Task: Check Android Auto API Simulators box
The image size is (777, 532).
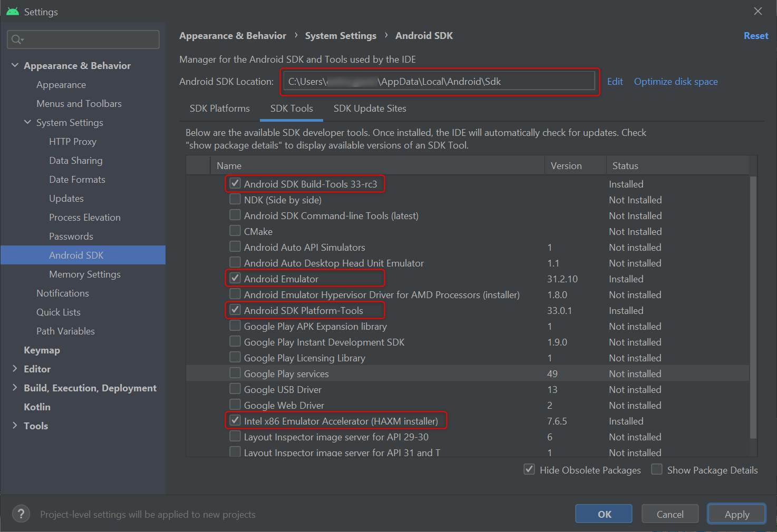Action: (x=235, y=247)
